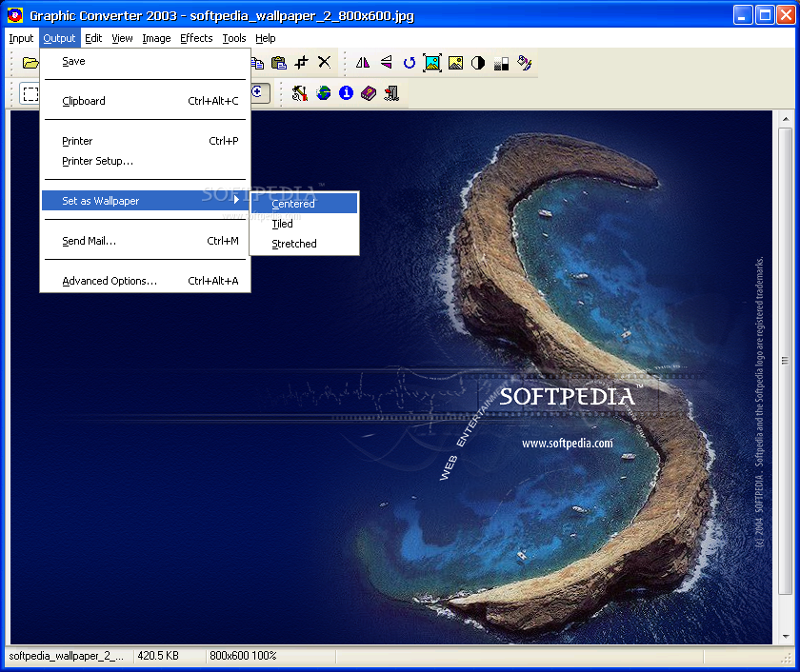The width and height of the screenshot is (800, 672).
Task: Open the Image menu
Action: point(156,38)
